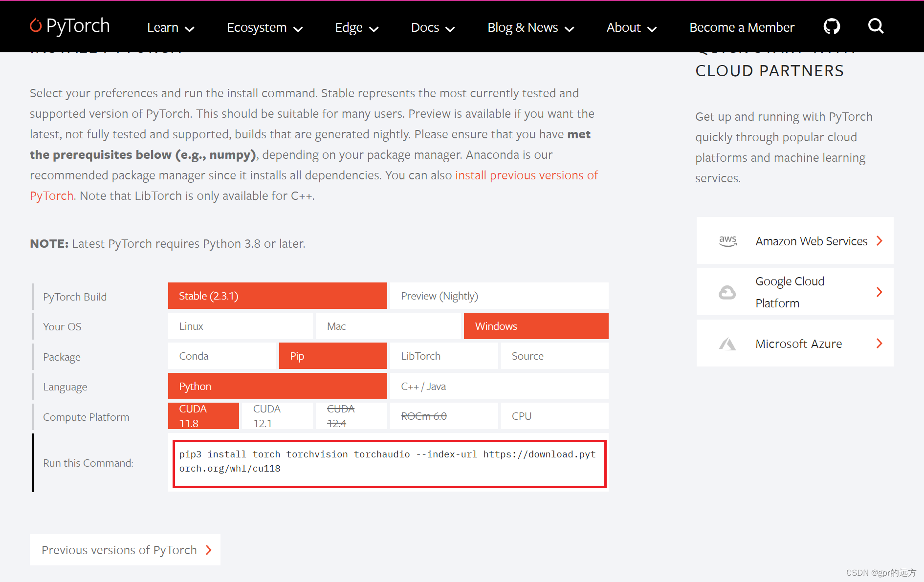
Task: Choose Windows as your OS
Action: (536, 326)
